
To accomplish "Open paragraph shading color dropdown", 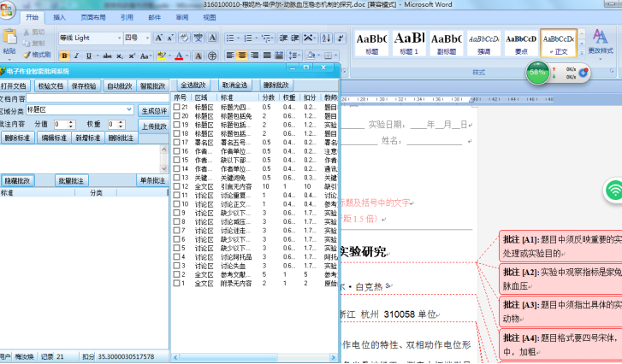I will tap(317, 56).
